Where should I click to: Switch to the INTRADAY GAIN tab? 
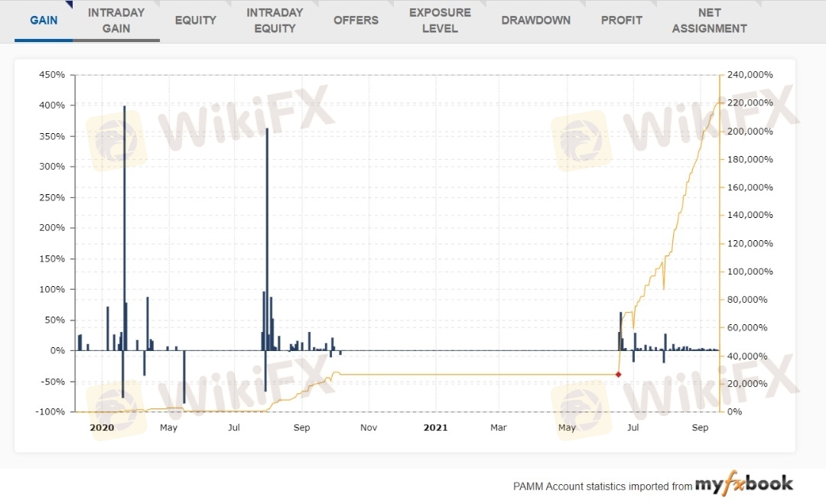point(115,21)
